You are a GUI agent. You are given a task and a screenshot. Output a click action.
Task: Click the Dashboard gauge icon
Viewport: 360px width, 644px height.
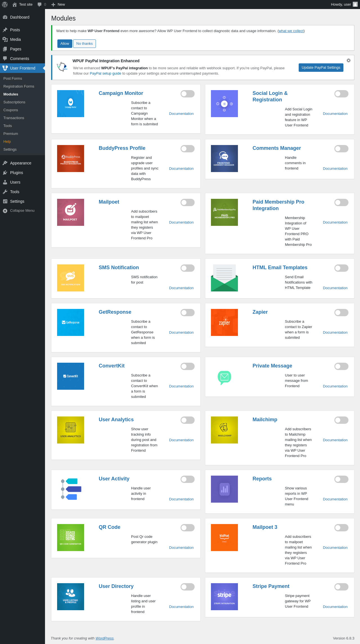[x=5, y=17]
